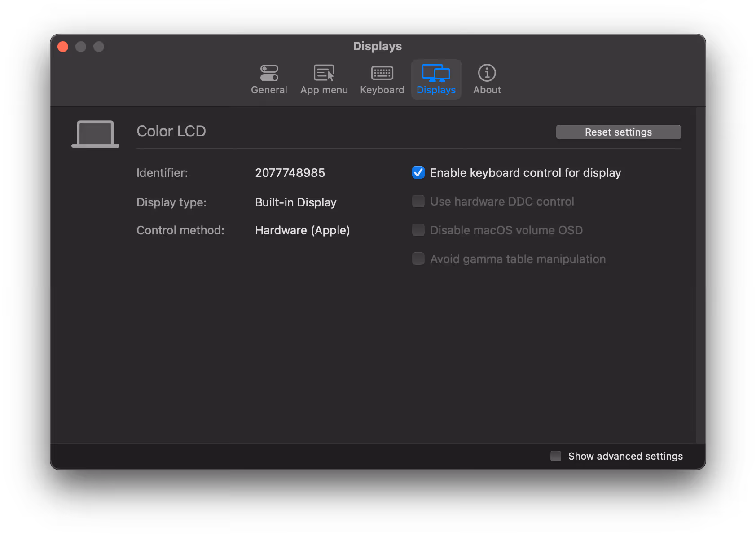Click the Displays window title

click(377, 46)
